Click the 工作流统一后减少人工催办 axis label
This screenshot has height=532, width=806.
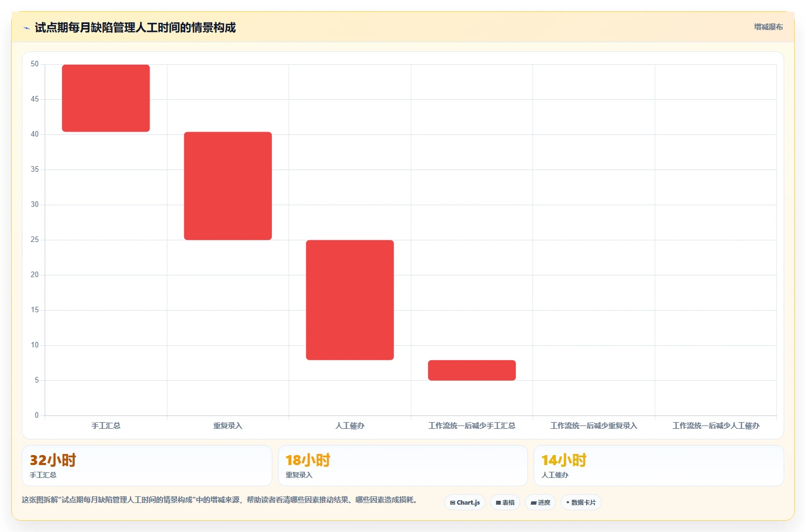[x=716, y=425]
